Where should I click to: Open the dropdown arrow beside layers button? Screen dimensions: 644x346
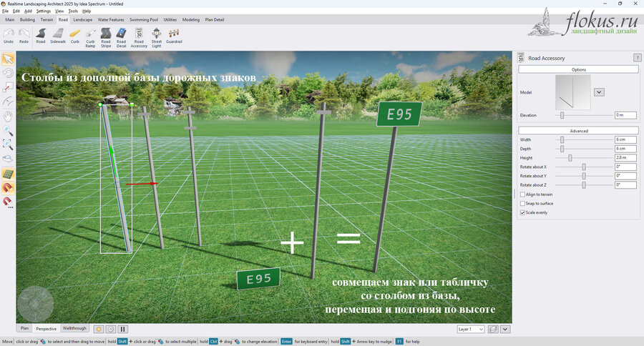click(x=505, y=329)
